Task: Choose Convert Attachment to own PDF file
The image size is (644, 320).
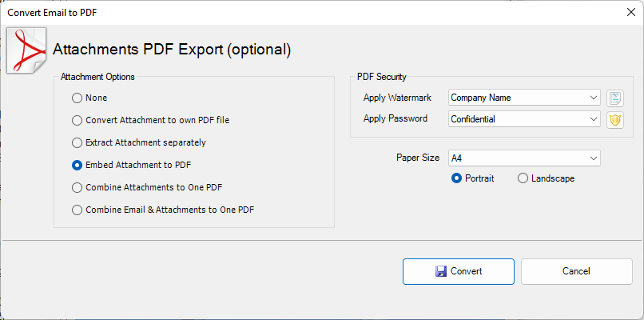Action: [78, 121]
